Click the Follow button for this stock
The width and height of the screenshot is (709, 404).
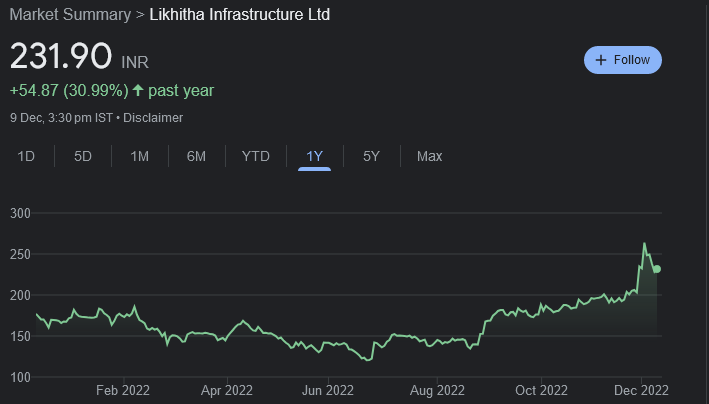[622, 60]
